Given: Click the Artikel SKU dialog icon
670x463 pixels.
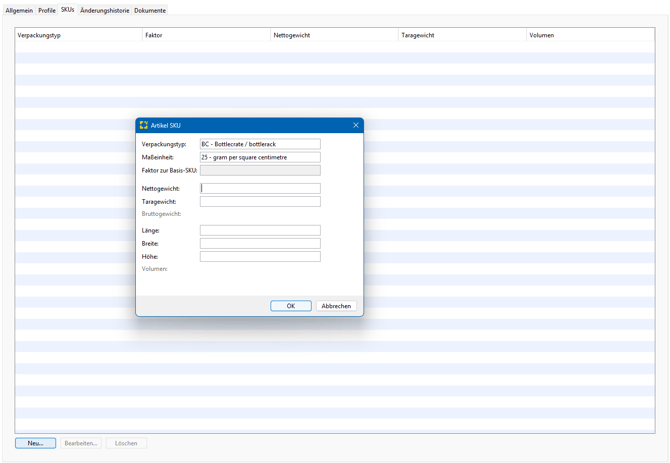Looking at the screenshot, I should click(x=144, y=125).
